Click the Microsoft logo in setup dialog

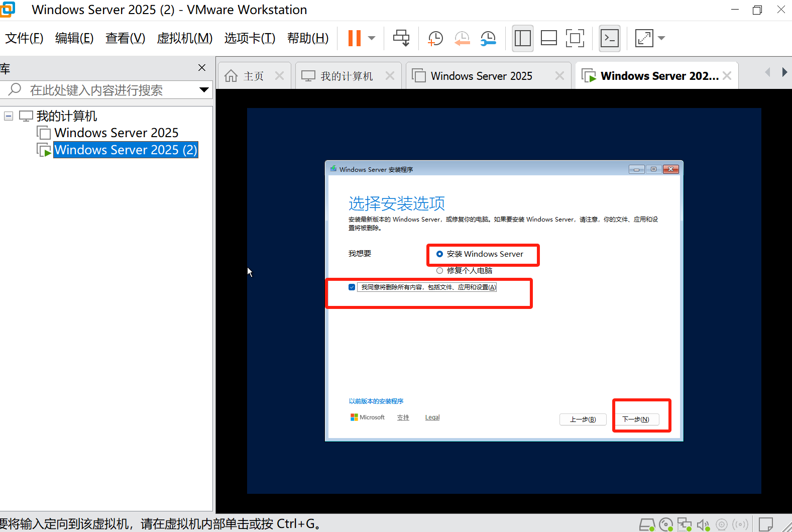point(368,417)
